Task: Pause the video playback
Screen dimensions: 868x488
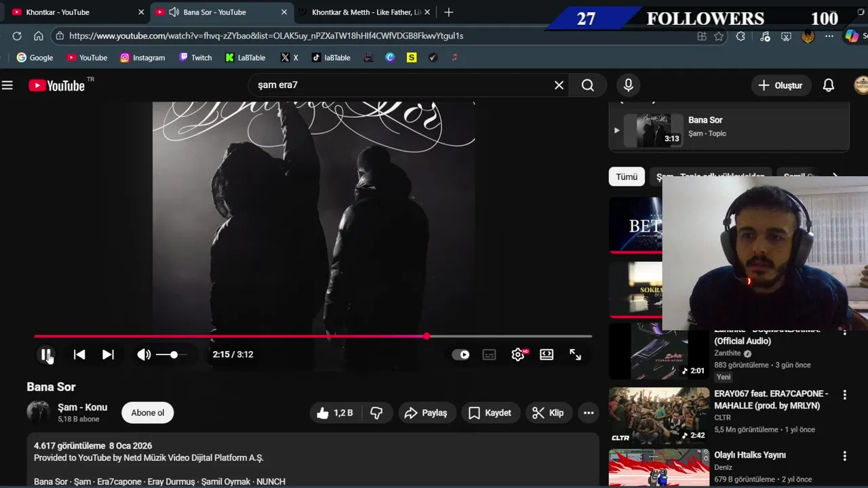Action: [46, 354]
